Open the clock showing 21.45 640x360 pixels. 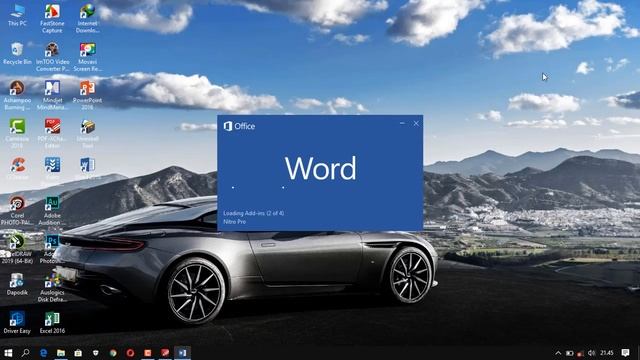pyautogui.click(x=607, y=353)
